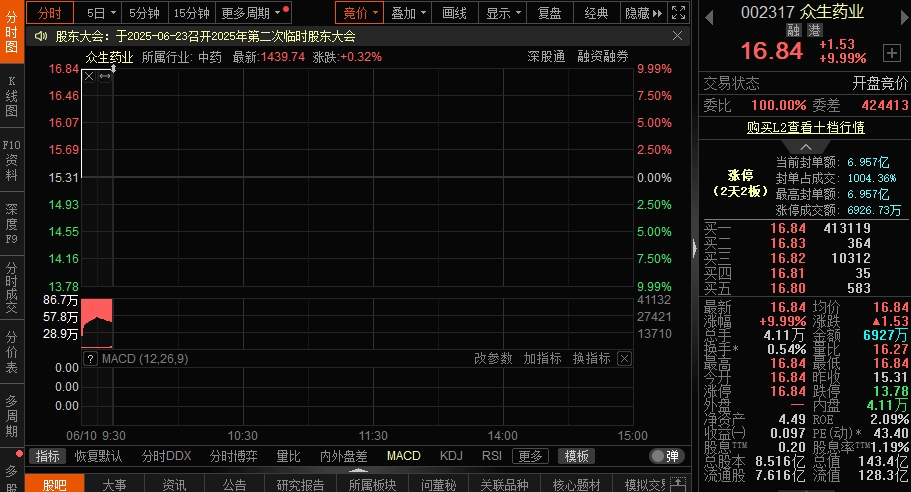Image resolution: width=911 pixels, height=492 pixels.
Task: Click the MACD help question mark icon
Action: point(90,359)
